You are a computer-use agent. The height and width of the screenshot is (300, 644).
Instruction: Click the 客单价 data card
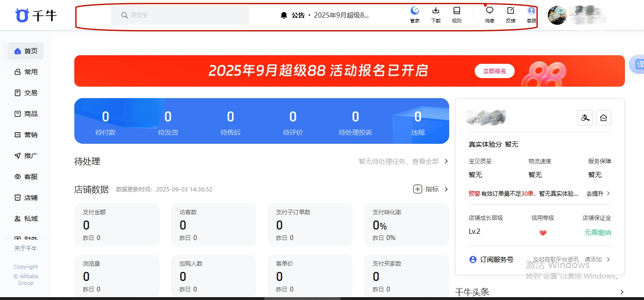tap(310, 276)
